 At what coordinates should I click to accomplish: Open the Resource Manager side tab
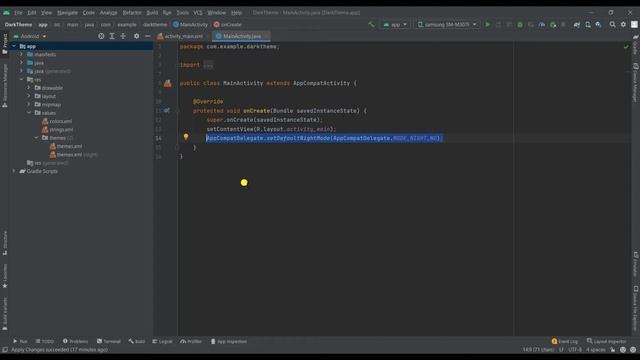click(x=5, y=86)
